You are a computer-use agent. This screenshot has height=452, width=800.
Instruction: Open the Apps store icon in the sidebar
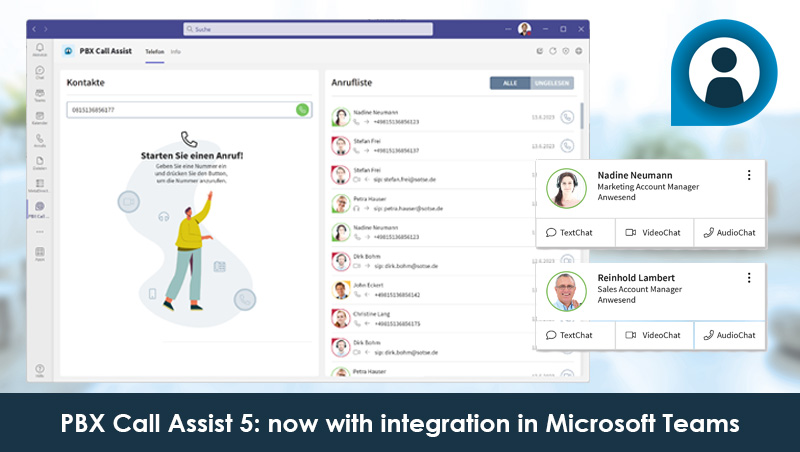point(40,254)
